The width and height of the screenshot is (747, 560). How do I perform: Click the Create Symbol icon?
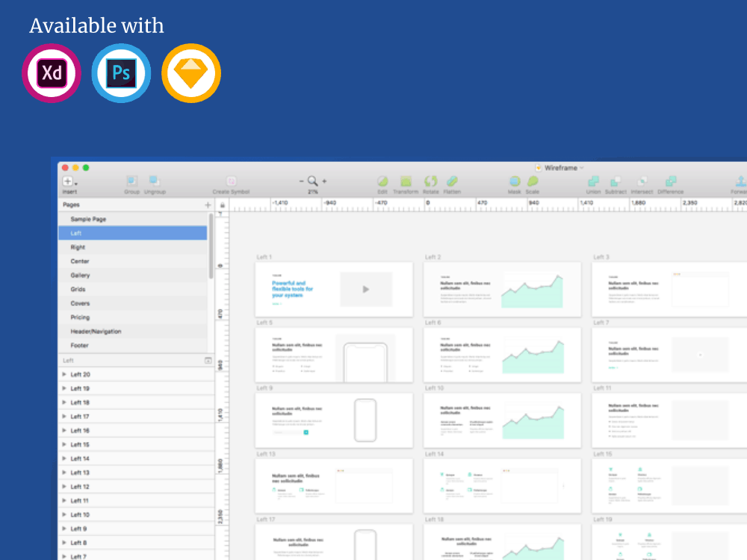click(231, 181)
